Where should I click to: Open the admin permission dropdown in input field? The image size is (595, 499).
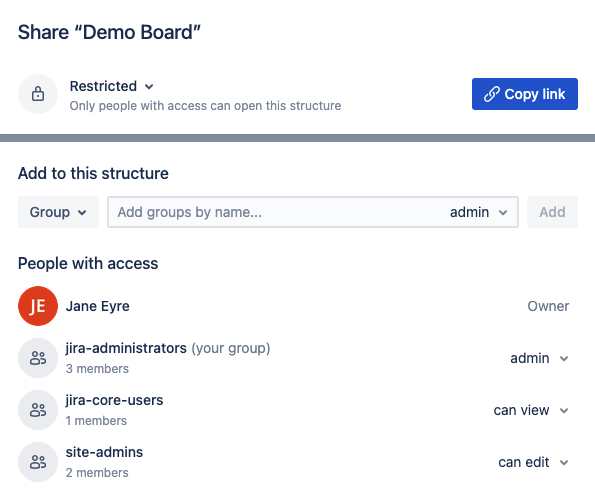(x=479, y=212)
